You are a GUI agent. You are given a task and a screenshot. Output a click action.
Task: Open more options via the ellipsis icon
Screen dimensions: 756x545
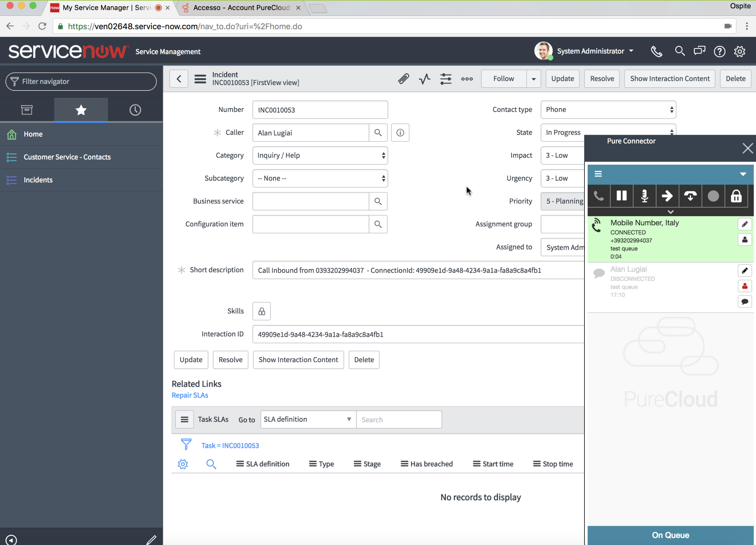click(x=467, y=79)
